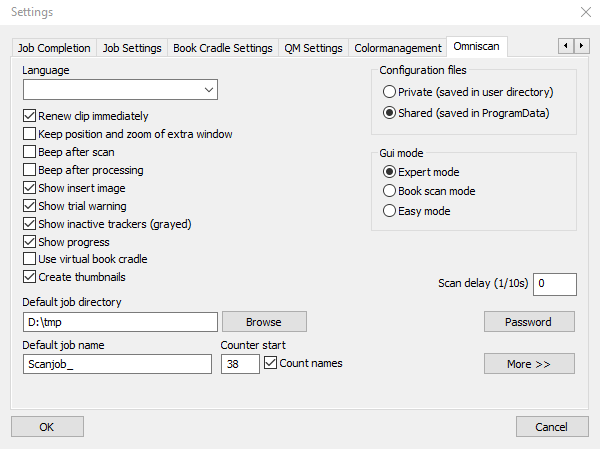600x449 pixels.
Task: Click the Scan delay input field
Action: [x=554, y=284]
